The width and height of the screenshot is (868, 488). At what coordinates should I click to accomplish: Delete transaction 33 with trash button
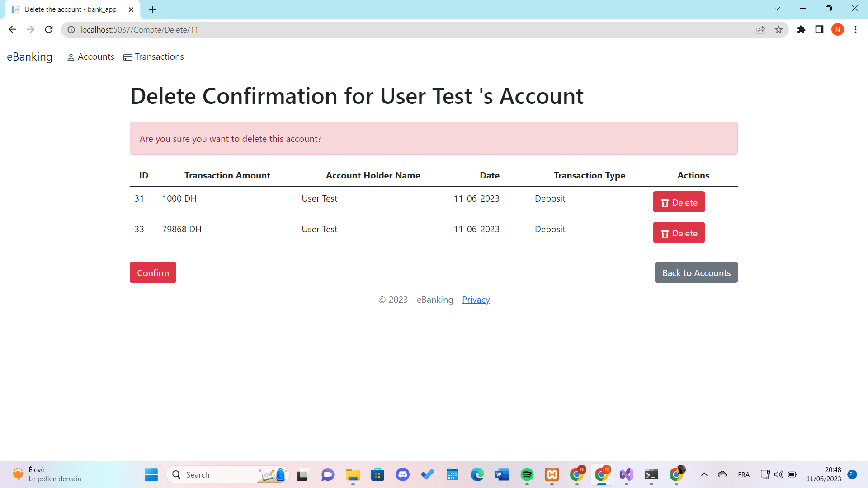coord(679,233)
